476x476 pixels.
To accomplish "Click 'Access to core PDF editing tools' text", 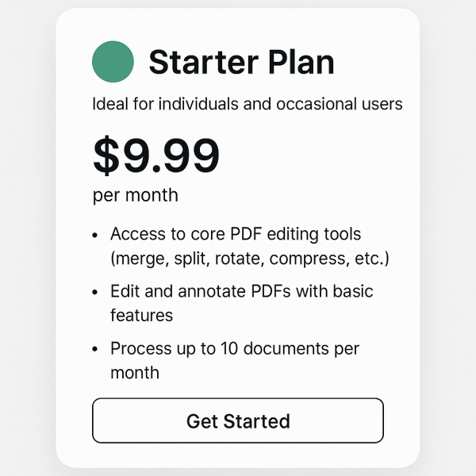I will (x=236, y=235).
